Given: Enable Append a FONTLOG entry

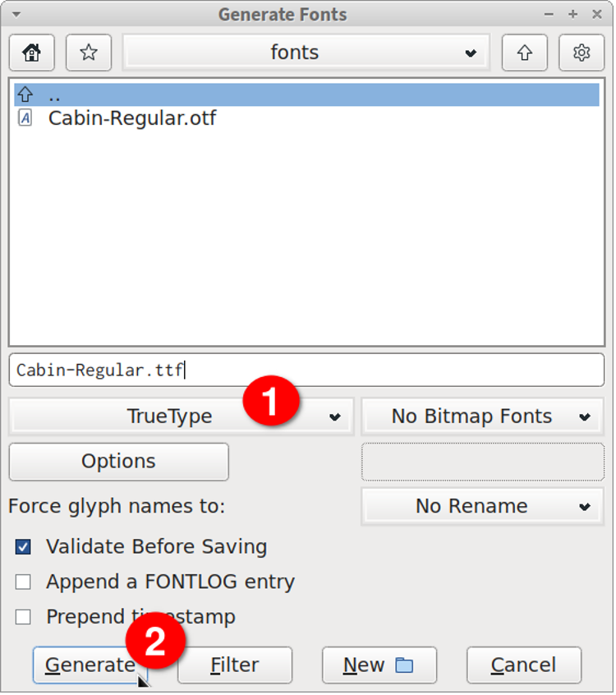Looking at the screenshot, I should pos(22,582).
